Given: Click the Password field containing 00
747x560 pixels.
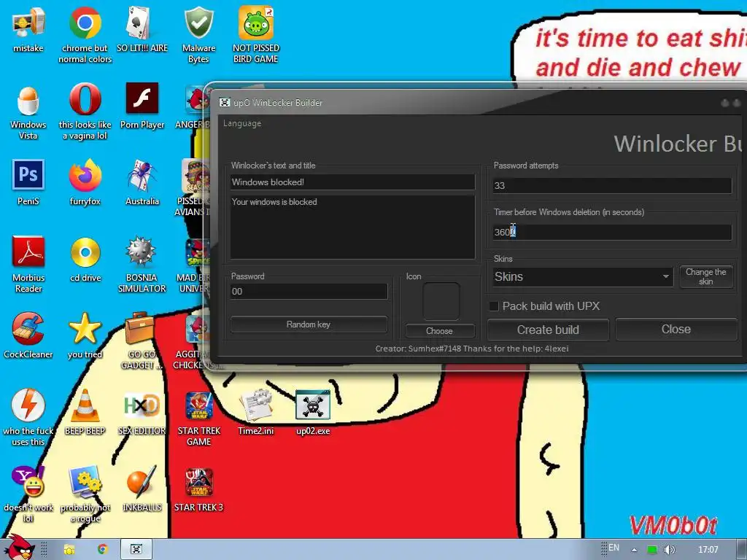Looking at the screenshot, I should 309,292.
